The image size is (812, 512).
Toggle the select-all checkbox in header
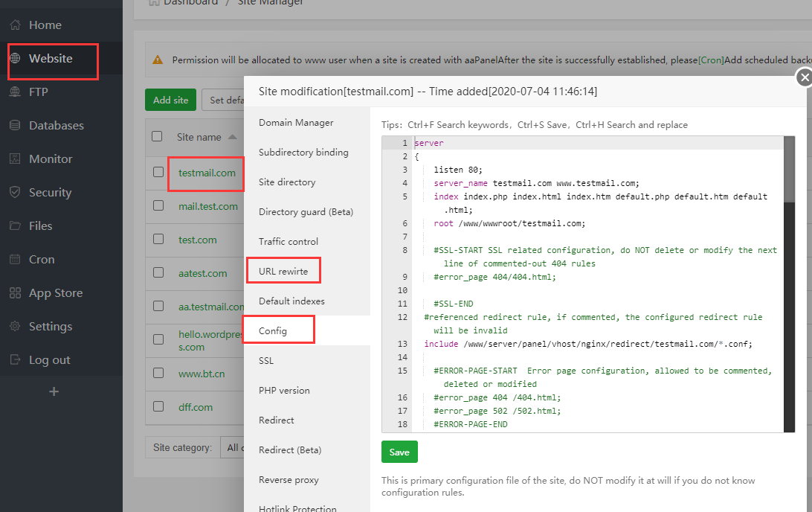(x=157, y=137)
